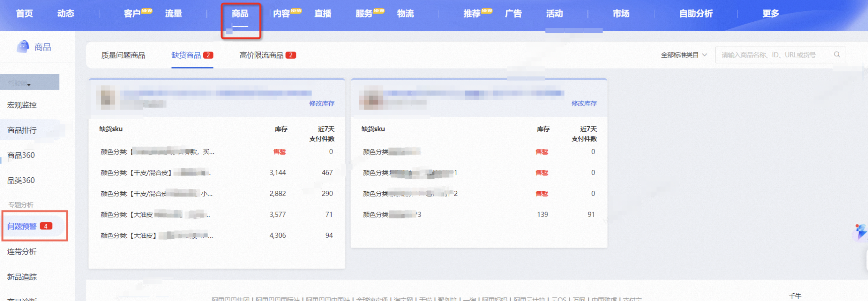
Task: Select 推荐 in the top navigation
Action: 472,13
